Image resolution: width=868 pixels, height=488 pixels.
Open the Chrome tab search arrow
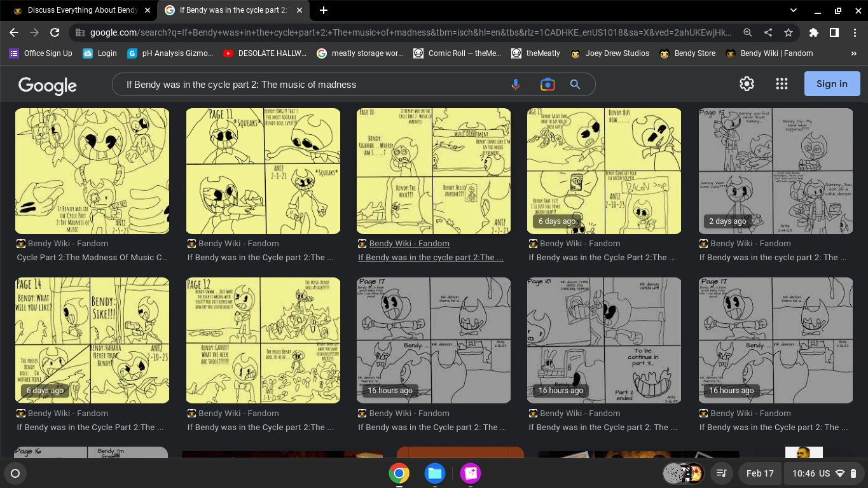click(792, 10)
